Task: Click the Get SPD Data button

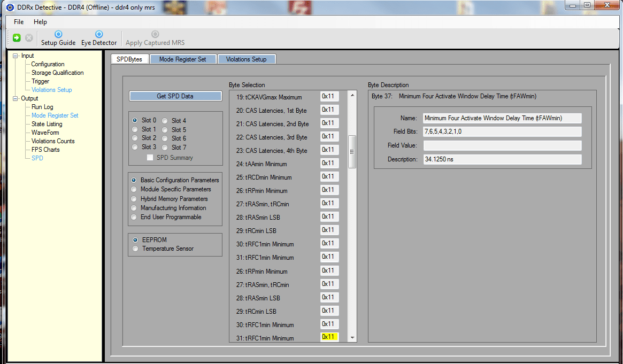Action: click(175, 96)
